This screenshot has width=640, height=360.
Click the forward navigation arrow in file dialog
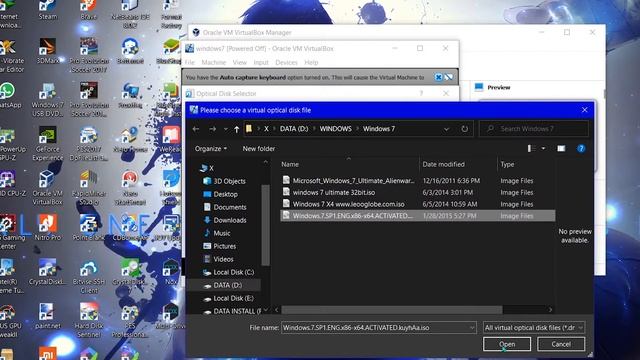coord(213,129)
